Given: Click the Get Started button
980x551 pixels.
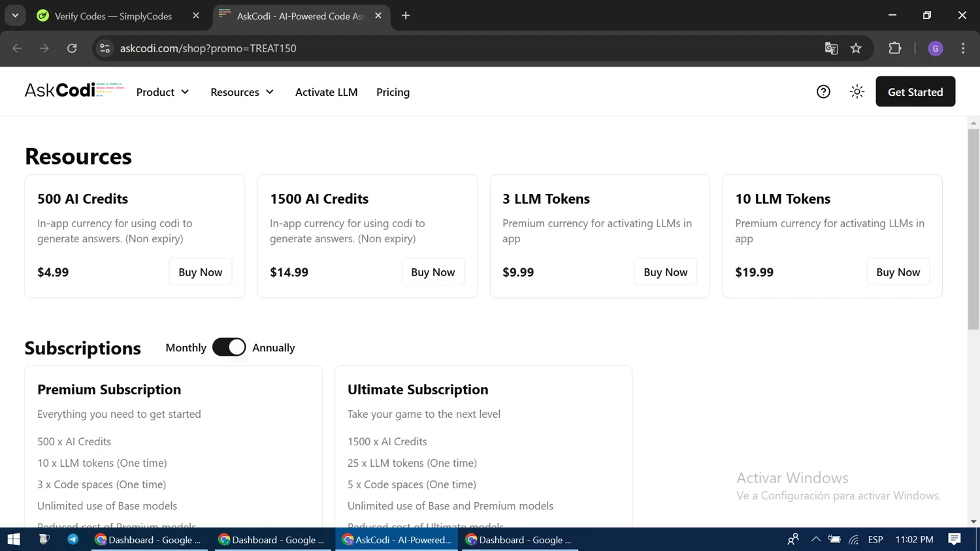Looking at the screenshot, I should point(915,92).
